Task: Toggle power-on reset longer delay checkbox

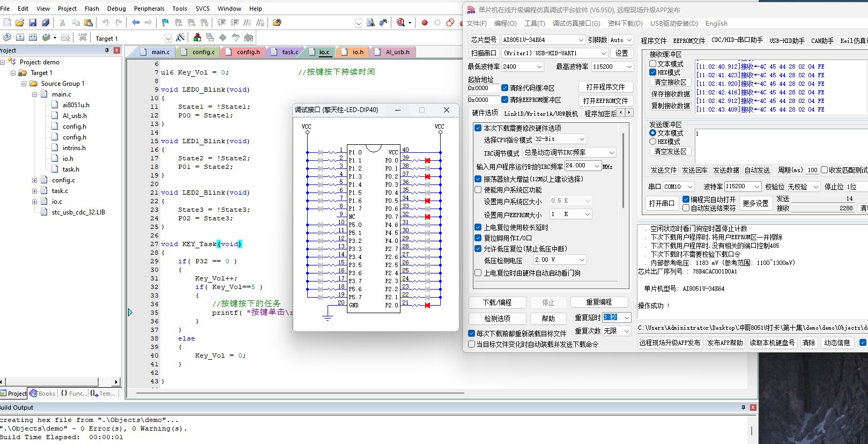Action: tap(478, 227)
